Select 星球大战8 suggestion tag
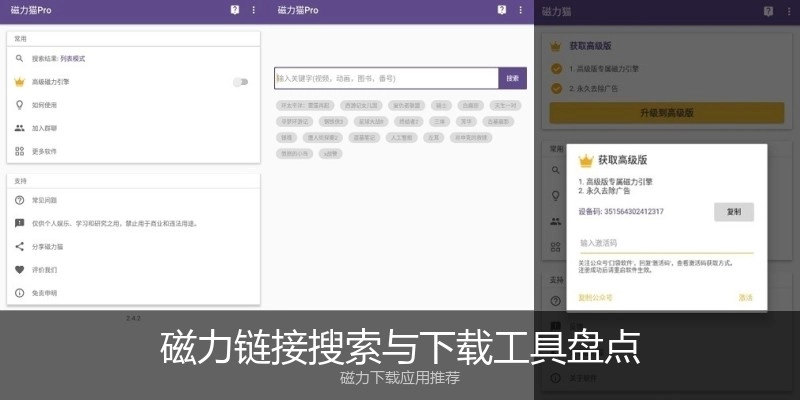Image resolution: width=800 pixels, height=400 pixels. (x=371, y=121)
